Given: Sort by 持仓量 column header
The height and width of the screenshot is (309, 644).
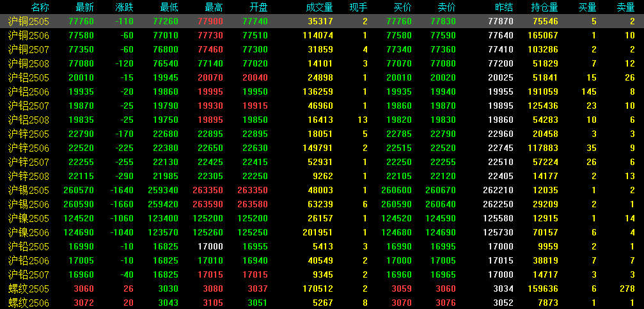Looking at the screenshot, I should pos(545,7).
